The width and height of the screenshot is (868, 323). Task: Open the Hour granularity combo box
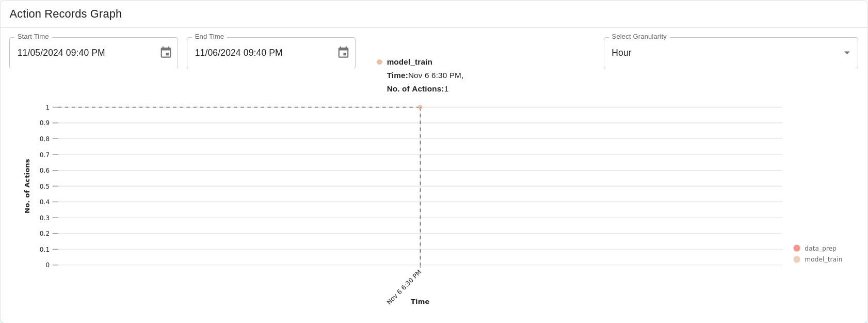tap(731, 53)
